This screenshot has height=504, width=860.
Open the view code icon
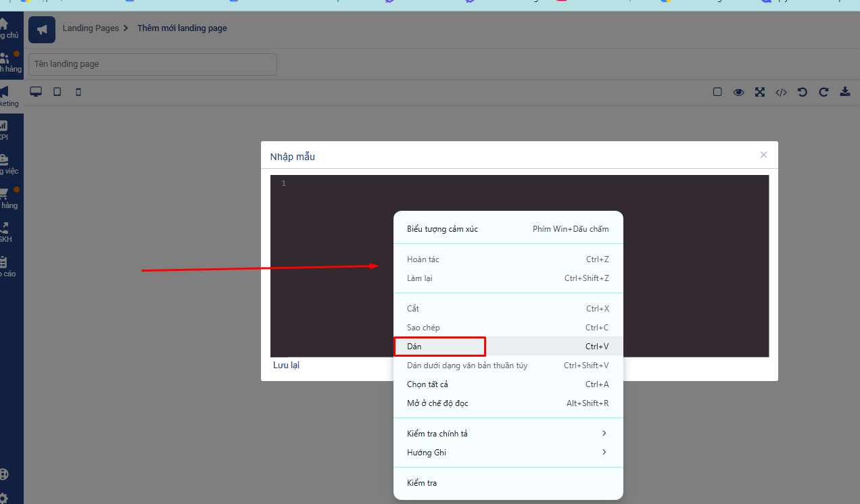(781, 93)
